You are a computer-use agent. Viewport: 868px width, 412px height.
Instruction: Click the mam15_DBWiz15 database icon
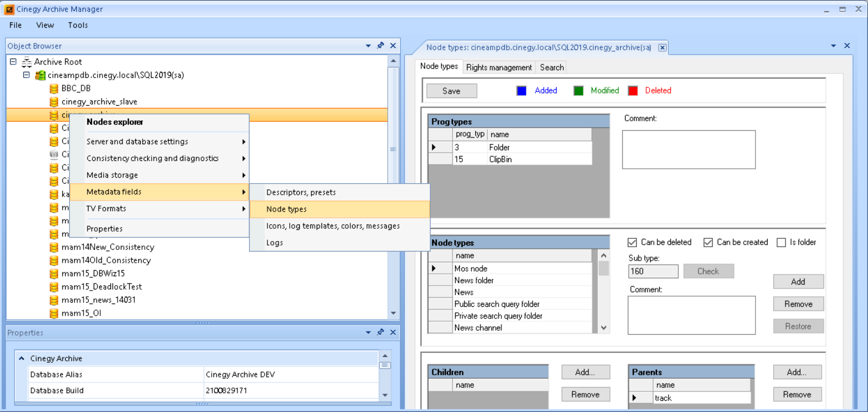click(54, 273)
